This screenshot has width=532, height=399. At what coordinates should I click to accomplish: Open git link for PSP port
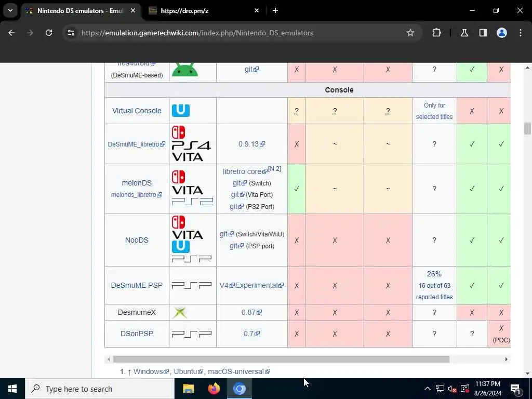(x=236, y=246)
